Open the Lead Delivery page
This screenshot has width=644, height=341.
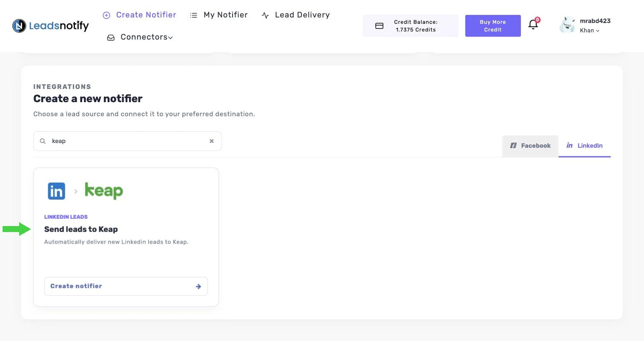[x=296, y=15]
